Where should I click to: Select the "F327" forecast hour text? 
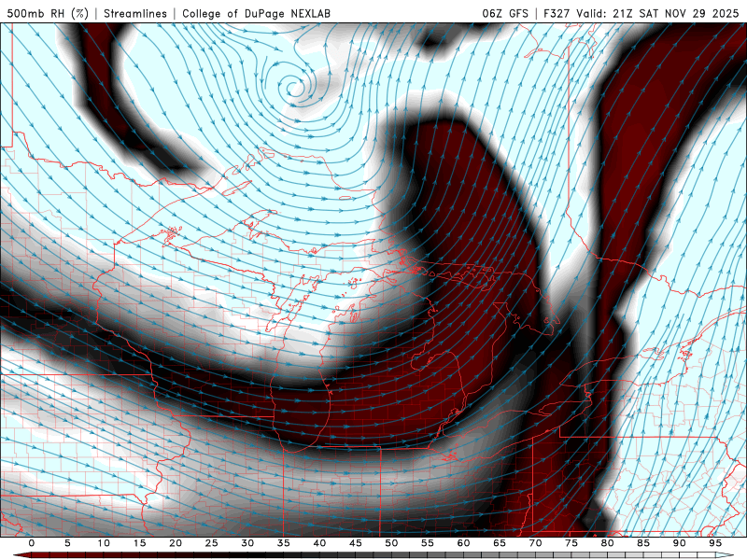click(x=557, y=13)
